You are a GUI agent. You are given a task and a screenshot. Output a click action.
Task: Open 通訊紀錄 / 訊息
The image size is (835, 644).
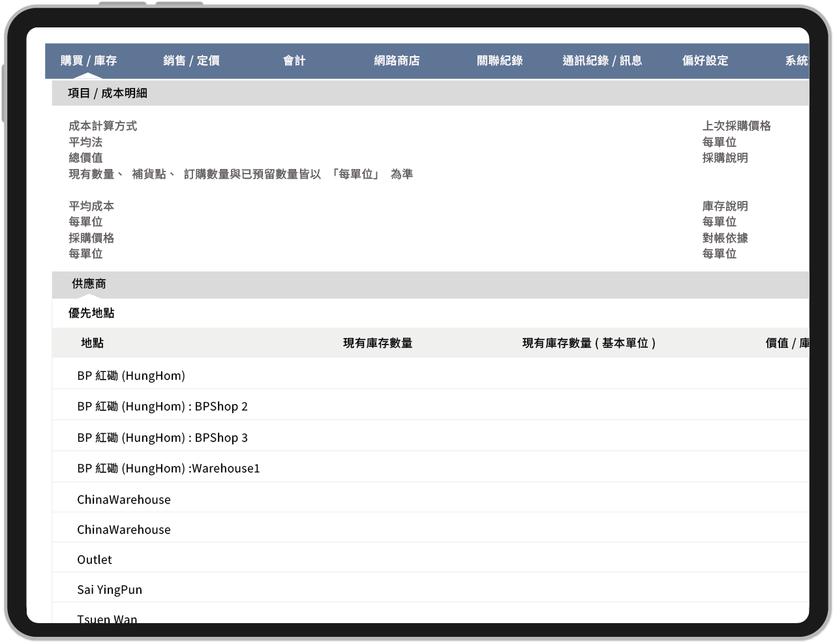(602, 60)
